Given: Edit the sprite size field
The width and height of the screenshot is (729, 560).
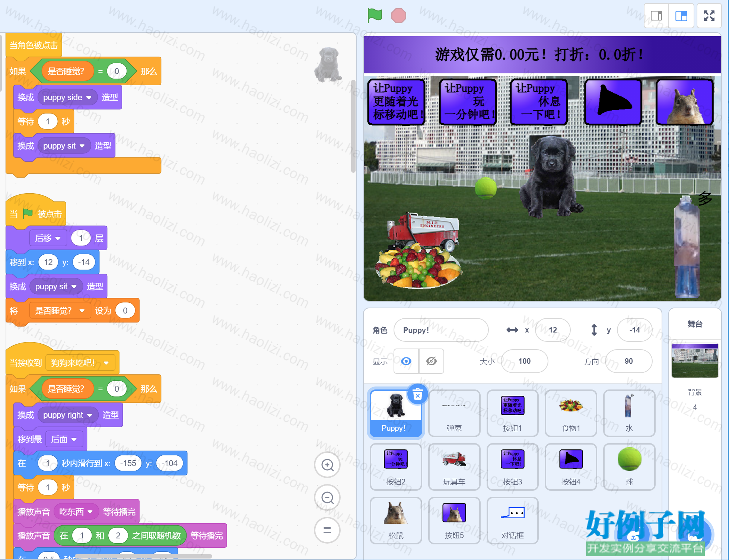Looking at the screenshot, I should pyautogui.click(x=524, y=361).
